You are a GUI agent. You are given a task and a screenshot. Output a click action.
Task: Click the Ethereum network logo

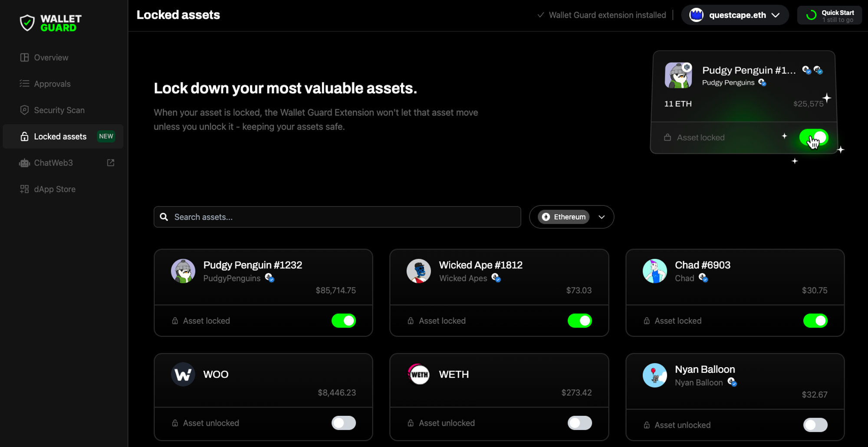547,217
